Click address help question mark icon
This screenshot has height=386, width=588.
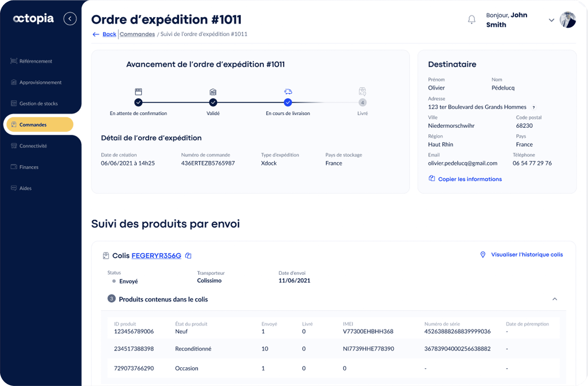coord(534,107)
